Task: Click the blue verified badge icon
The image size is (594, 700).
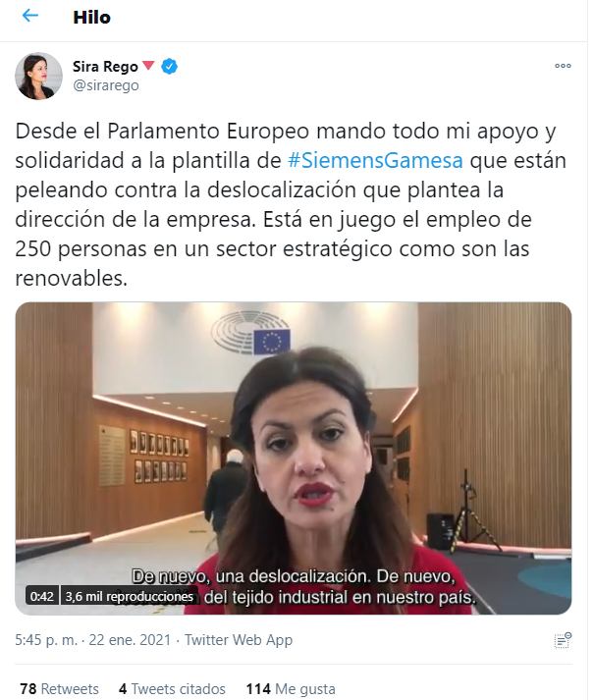Action: (169, 67)
